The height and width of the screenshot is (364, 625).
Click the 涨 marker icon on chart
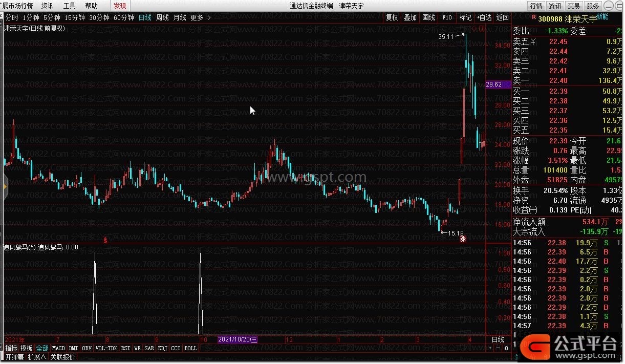point(462,239)
